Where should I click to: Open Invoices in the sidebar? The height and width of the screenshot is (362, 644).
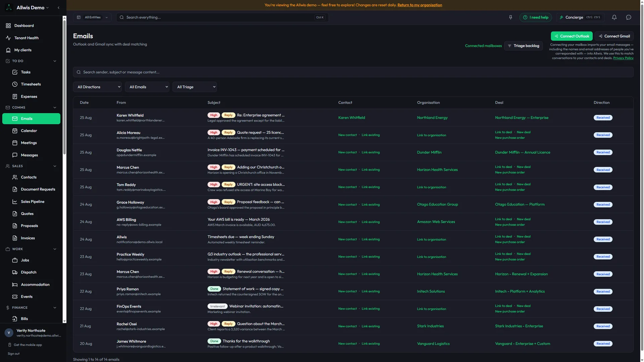tap(31, 238)
